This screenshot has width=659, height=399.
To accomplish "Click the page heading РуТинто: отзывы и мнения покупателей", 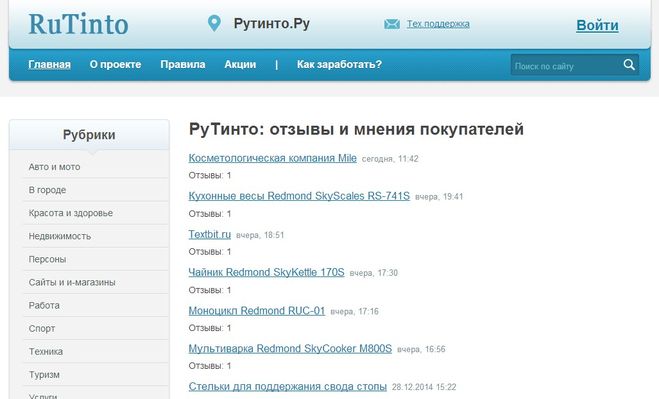I will (x=356, y=129).
